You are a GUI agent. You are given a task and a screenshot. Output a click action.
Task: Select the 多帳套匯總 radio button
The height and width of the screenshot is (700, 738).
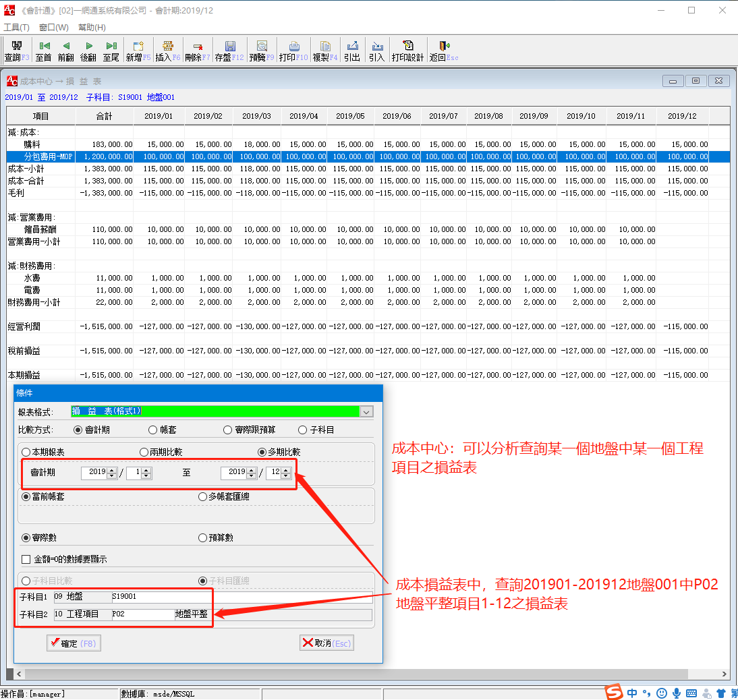[203, 497]
